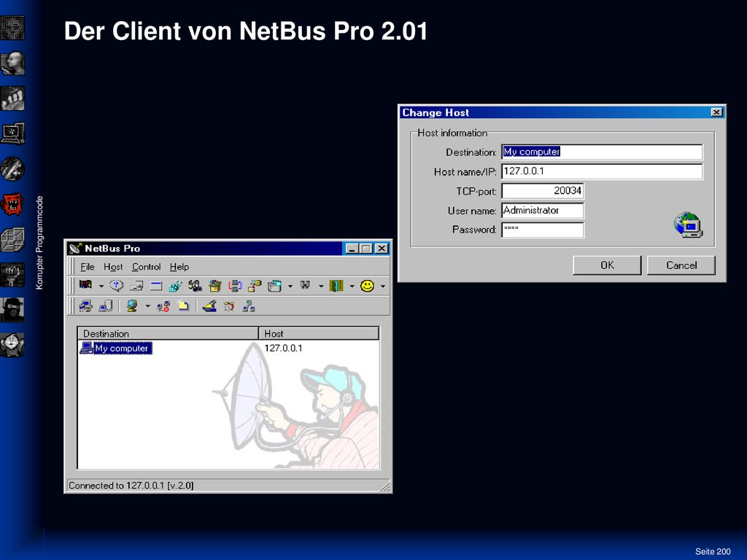Click the folder with documents toolbar icon
The height and width of the screenshot is (560, 747).
click(255, 286)
